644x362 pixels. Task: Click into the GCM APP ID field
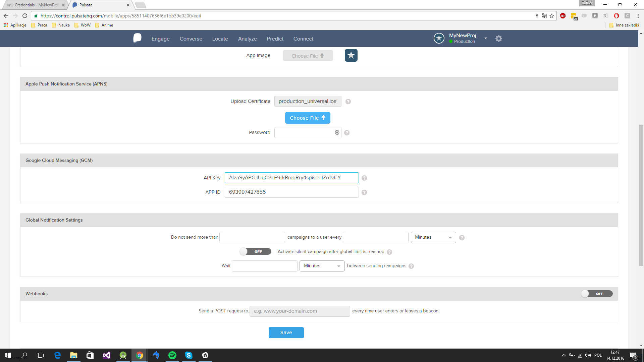pyautogui.click(x=291, y=192)
